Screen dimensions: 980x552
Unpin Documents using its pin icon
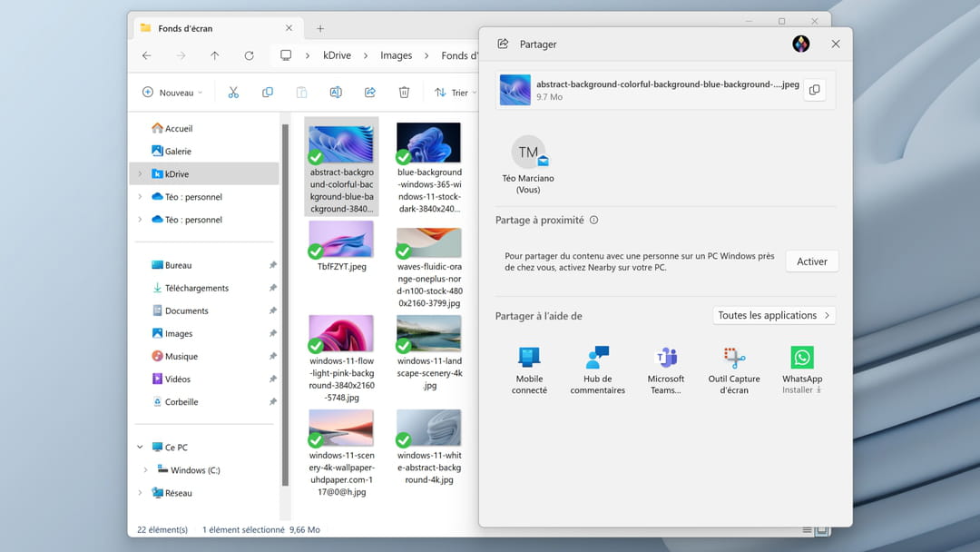pos(272,310)
